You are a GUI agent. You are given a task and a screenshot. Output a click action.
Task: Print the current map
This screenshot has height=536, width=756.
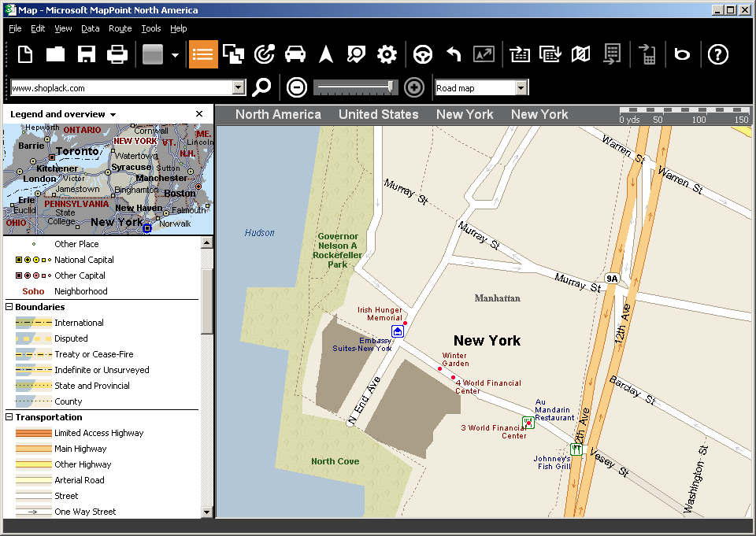click(117, 54)
